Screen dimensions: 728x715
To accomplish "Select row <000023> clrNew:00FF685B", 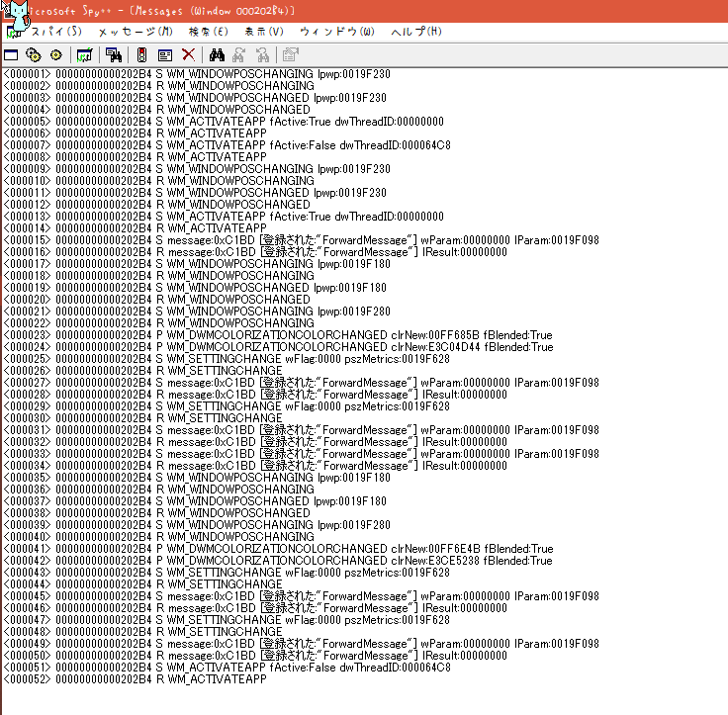I will click(278, 335).
